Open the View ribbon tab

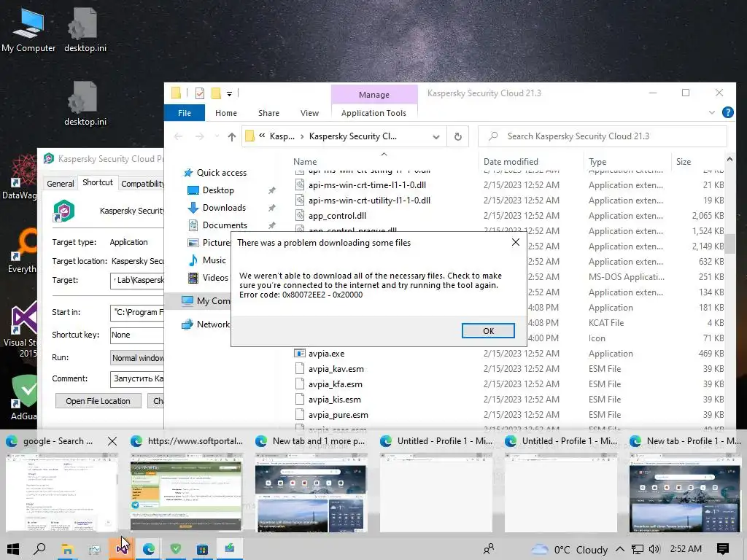pyautogui.click(x=309, y=113)
